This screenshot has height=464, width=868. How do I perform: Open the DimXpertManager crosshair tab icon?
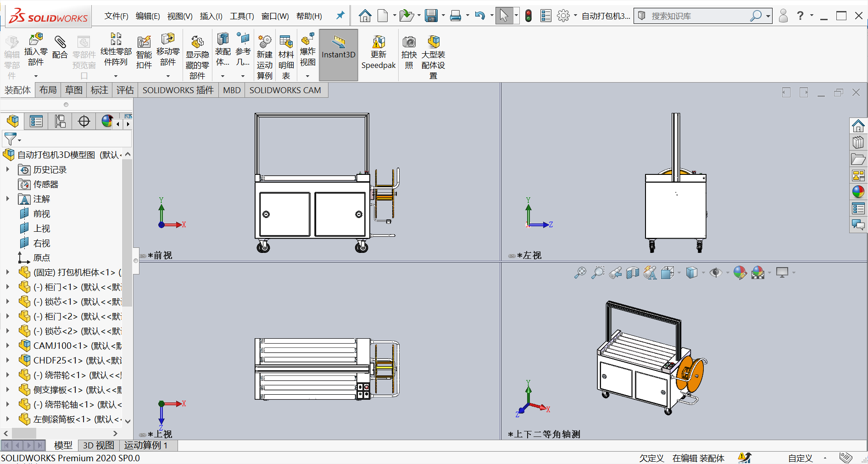point(84,121)
